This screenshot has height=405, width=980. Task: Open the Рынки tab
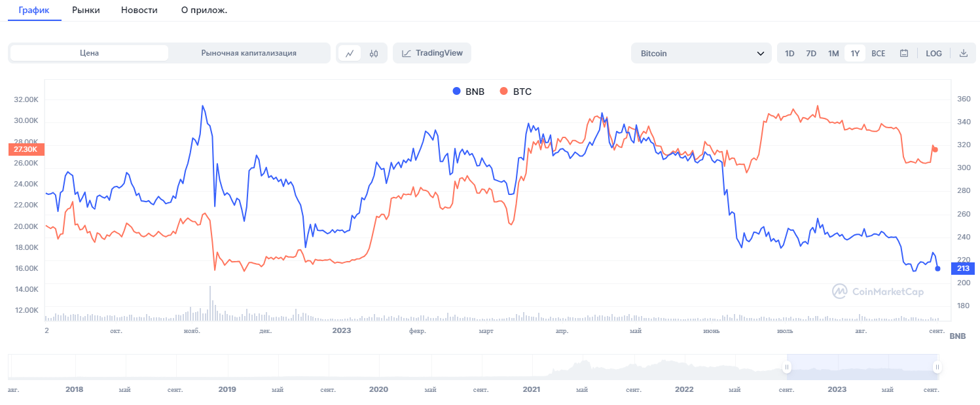click(85, 10)
